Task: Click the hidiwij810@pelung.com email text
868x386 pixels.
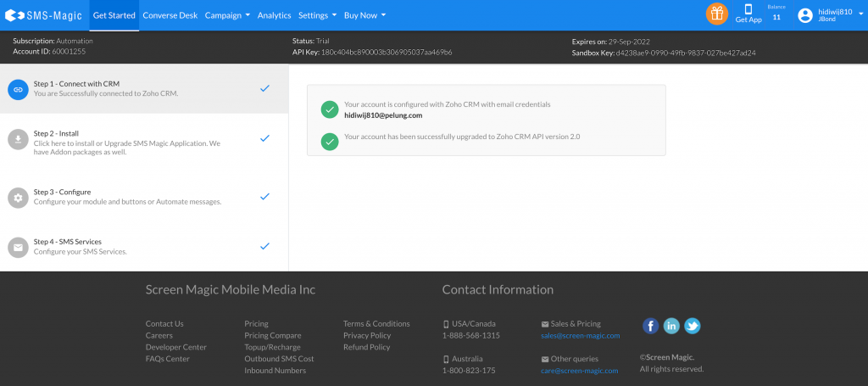Action: [x=383, y=115]
